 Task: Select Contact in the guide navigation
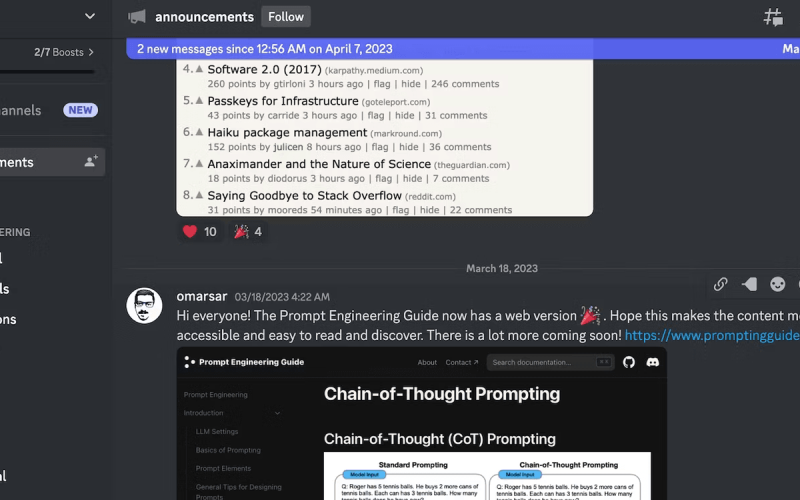pyautogui.click(x=462, y=362)
